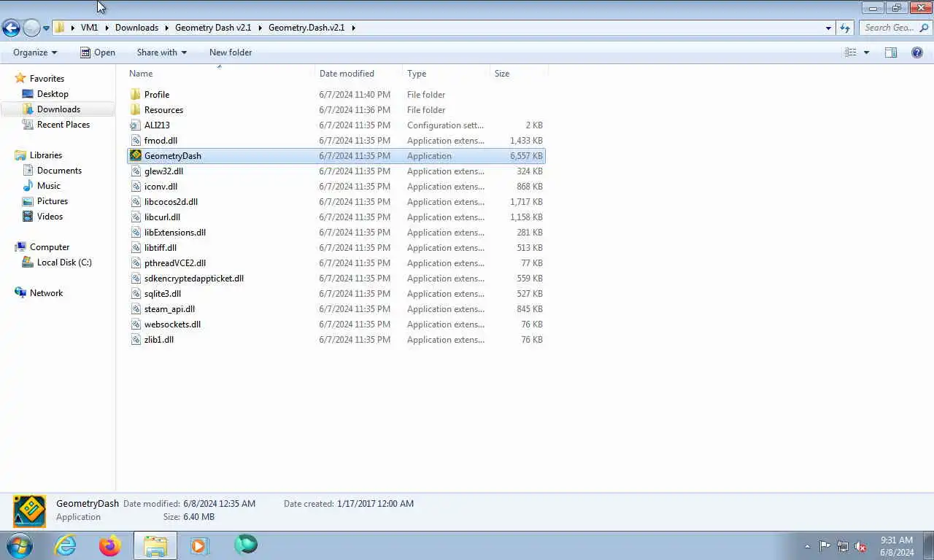Click the Network icon in navigation pane
The image size is (934, 560).
click(20, 293)
